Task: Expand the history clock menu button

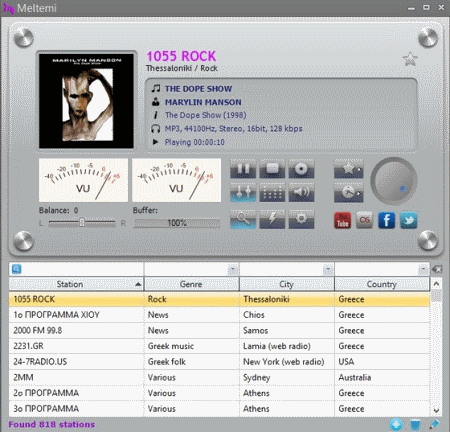Action: [349, 193]
